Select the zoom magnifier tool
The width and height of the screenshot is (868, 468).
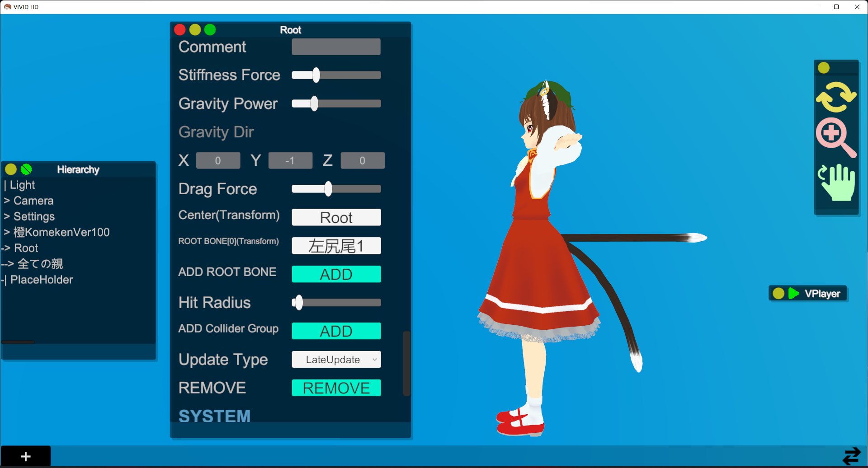pyautogui.click(x=836, y=138)
